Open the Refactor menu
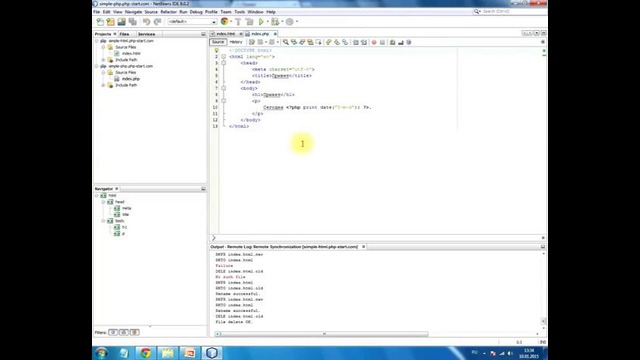 pyautogui.click(x=168, y=12)
